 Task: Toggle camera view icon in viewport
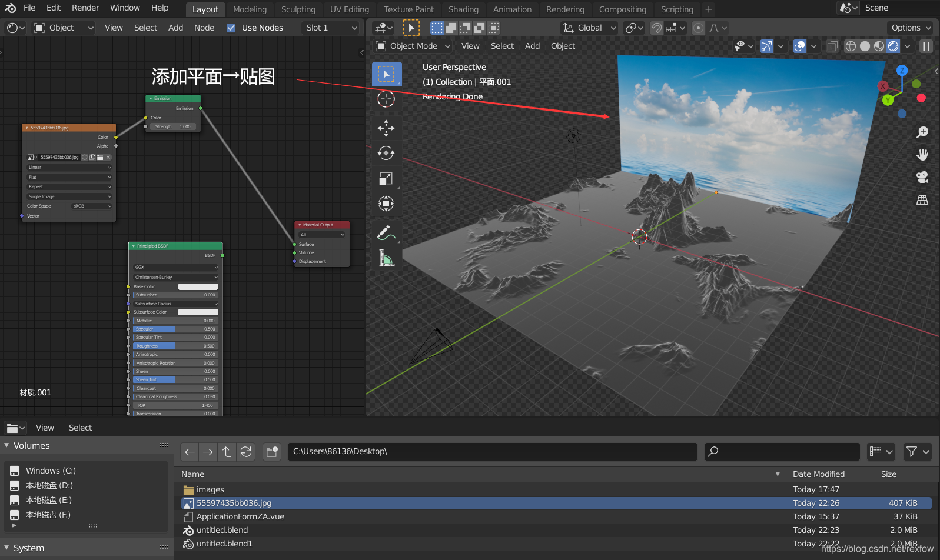(922, 176)
